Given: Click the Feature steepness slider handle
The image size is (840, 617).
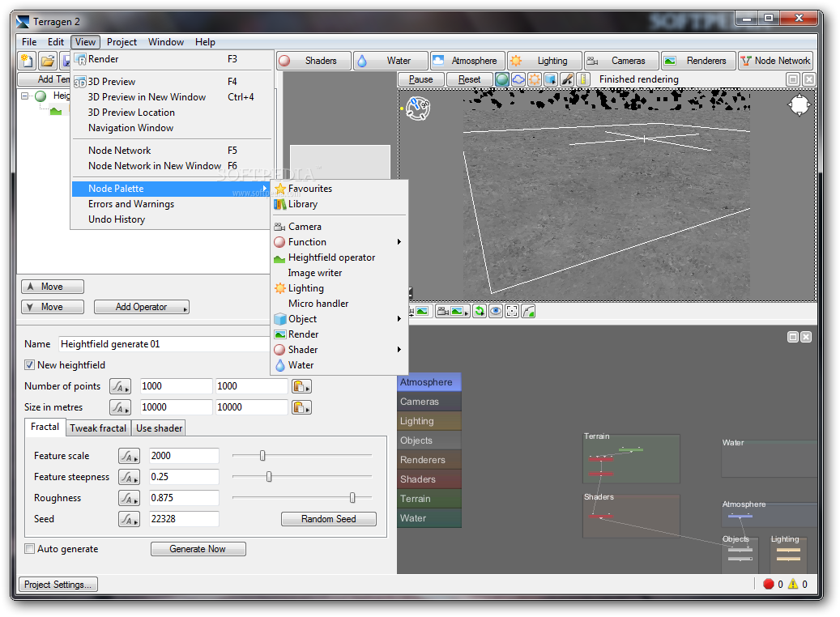Looking at the screenshot, I should pos(269,477).
